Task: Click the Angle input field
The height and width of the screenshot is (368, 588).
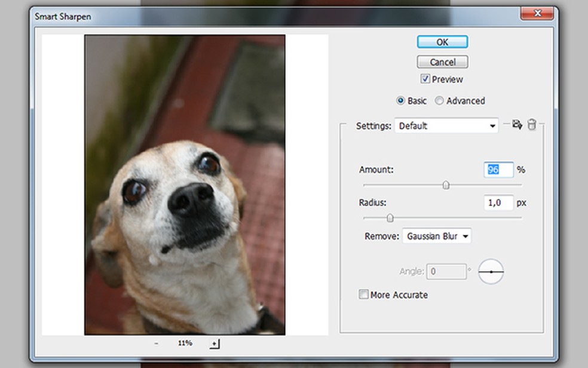Action: (446, 271)
